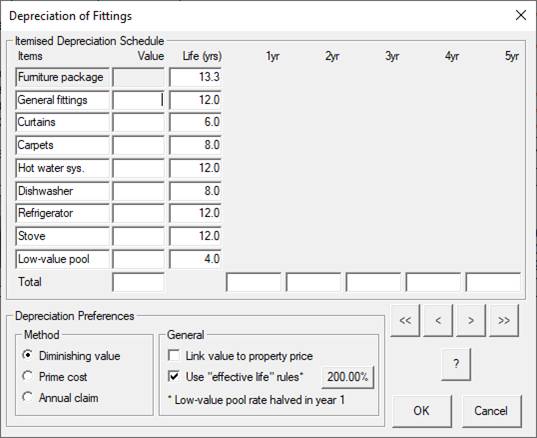Jump to last years with >> button
This screenshot has width=537, height=438.
coord(504,321)
